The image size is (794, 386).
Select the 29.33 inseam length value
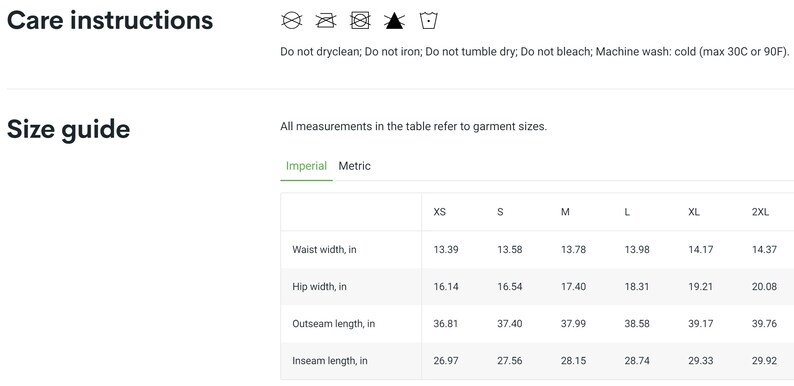tap(700, 361)
